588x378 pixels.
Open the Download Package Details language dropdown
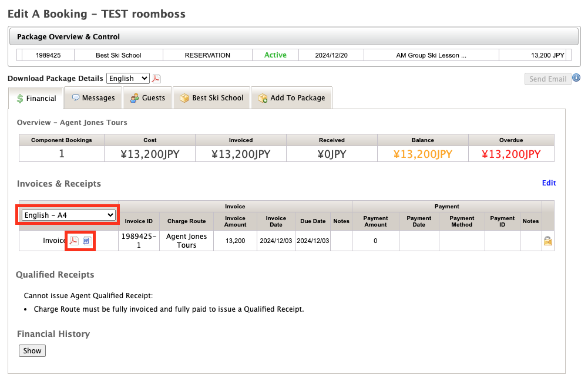point(127,78)
